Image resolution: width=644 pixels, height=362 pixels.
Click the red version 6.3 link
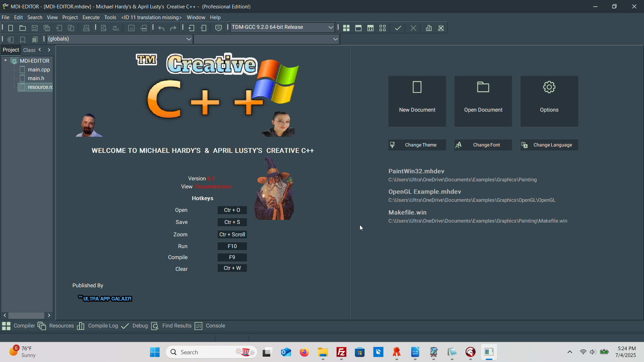(211, 179)
